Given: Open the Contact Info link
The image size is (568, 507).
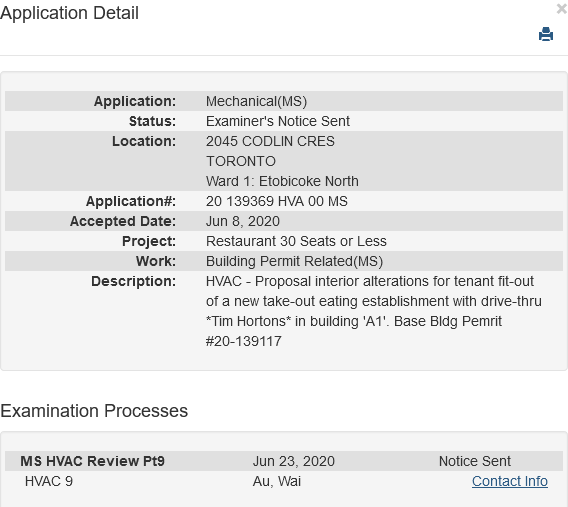Looking at the screenshot, I should (x=510, y=481).
